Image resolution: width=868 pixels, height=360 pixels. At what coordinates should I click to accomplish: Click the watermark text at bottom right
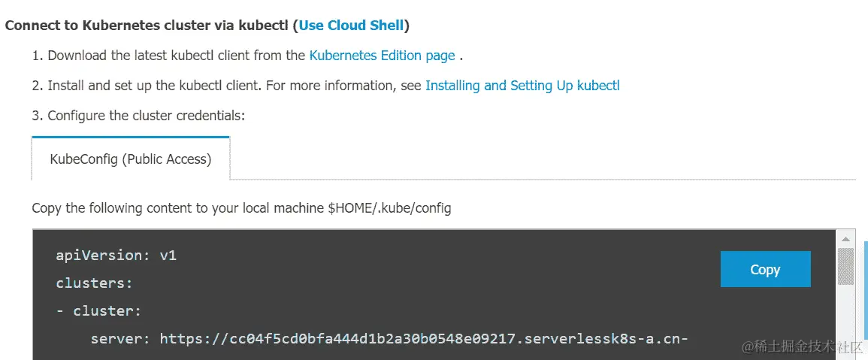tap(802, 346)
